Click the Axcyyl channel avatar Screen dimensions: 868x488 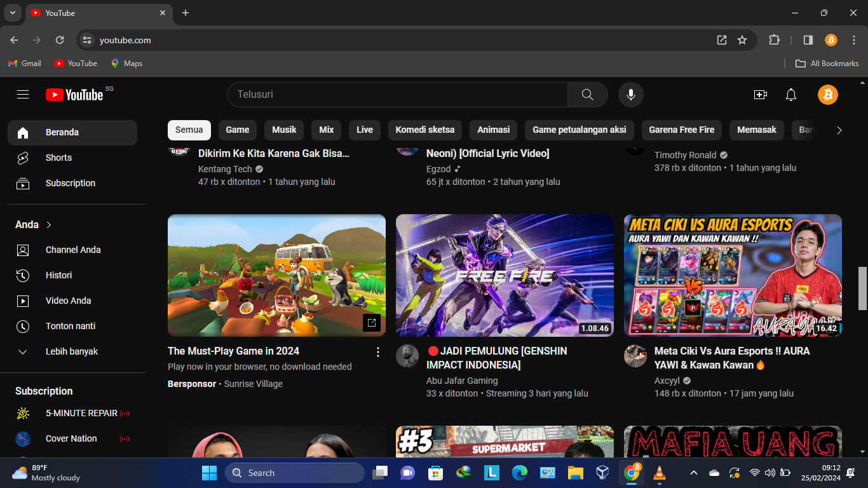(635, 356)
